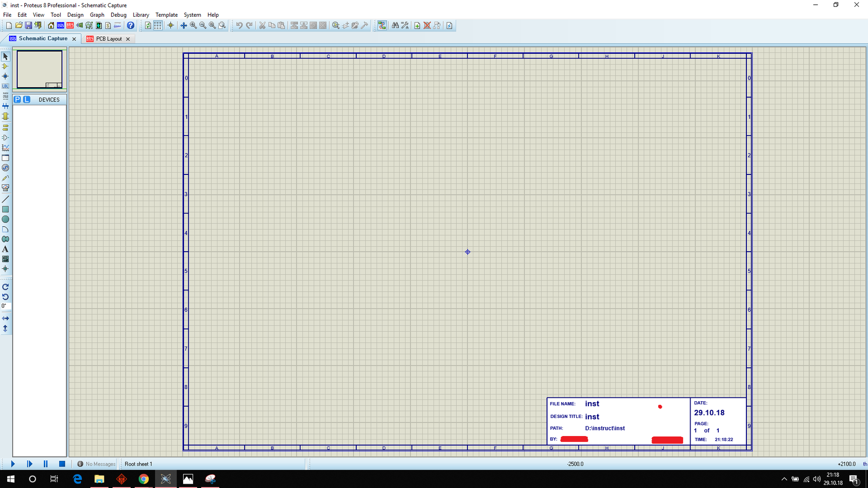868x488 pixels.
Task: Click the Root sheet 1 status label
Action: point(138,464)
